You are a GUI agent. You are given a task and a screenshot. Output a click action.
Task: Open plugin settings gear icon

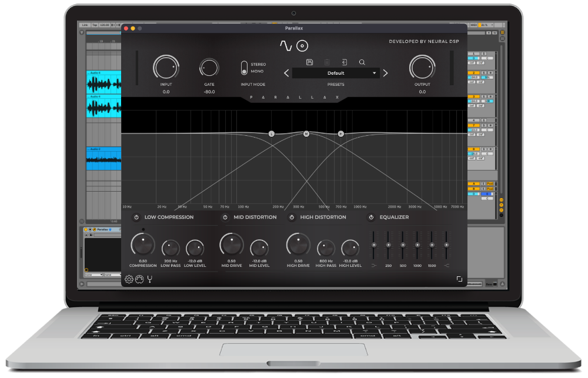click(x=129, y=279)
